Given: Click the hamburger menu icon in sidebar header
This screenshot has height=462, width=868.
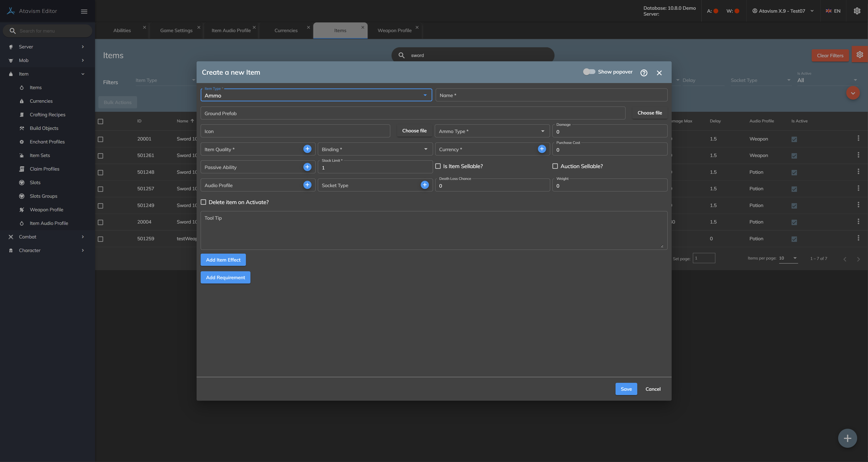Looking at the screenshot, I should pyautogui.click(x=84, y=12).
